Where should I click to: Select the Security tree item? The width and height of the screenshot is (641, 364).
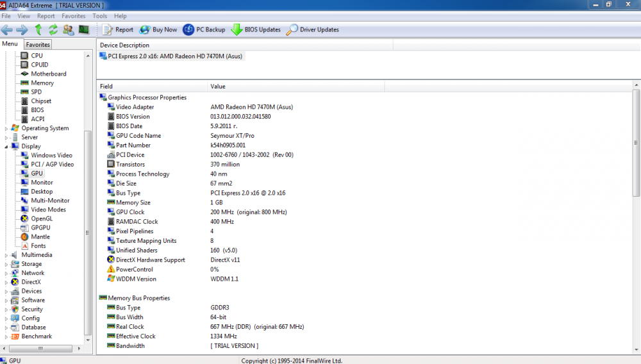(32, 310)
